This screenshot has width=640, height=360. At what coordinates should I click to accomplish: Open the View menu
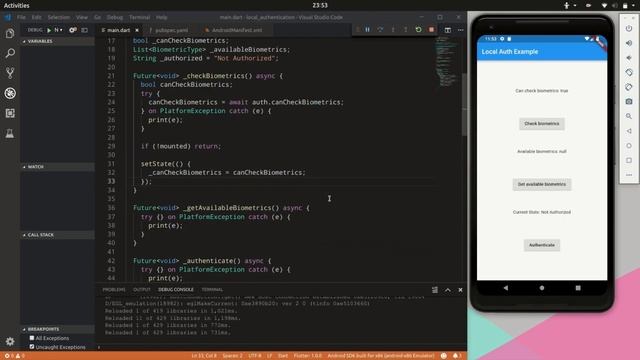click(82, 18)
